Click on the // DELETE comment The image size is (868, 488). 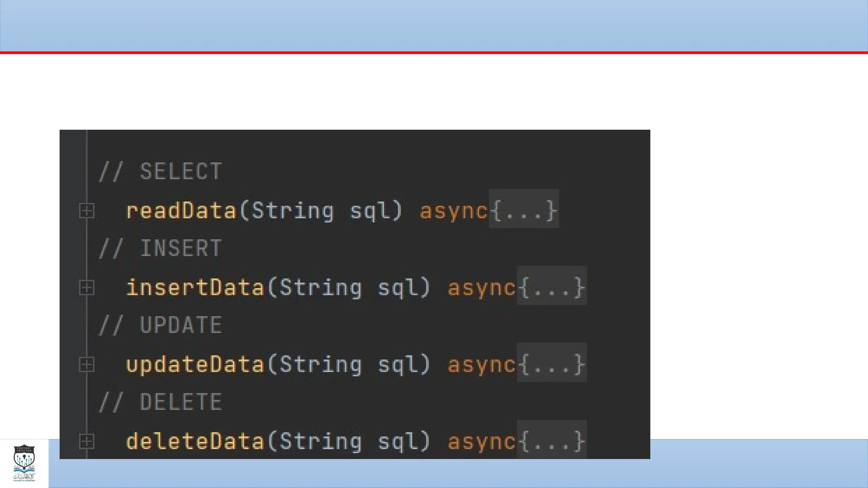click(160, 402)
